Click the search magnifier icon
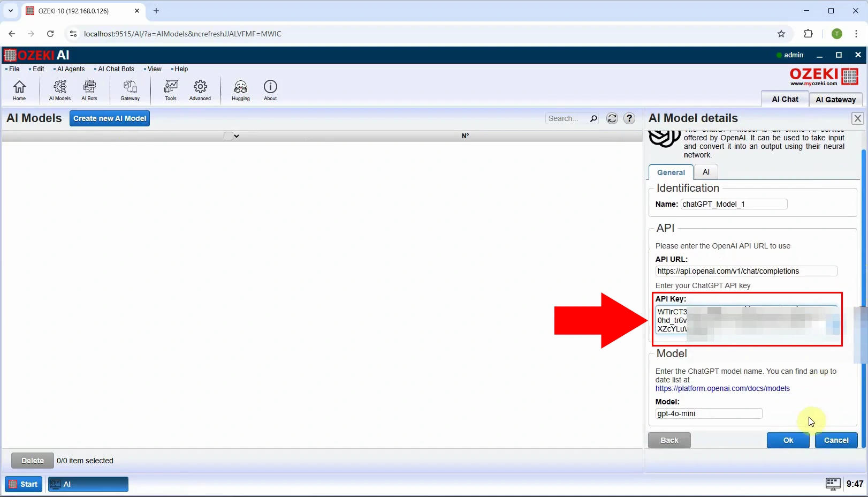This screenshot has width=868, height=497. coord(593,119)
